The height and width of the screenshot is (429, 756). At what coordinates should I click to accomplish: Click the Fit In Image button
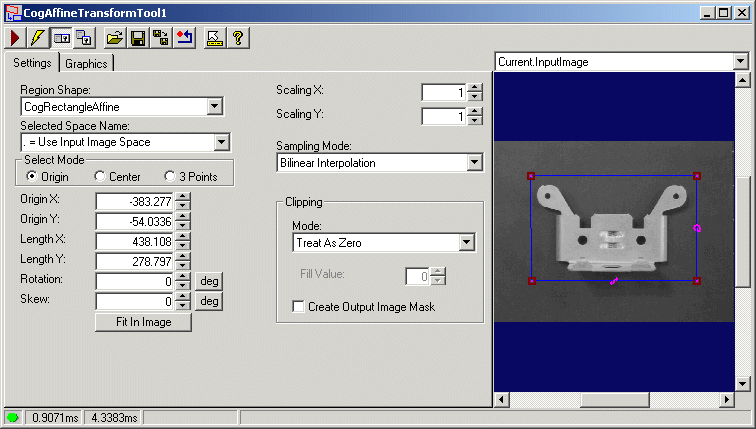tap(143, 322)
